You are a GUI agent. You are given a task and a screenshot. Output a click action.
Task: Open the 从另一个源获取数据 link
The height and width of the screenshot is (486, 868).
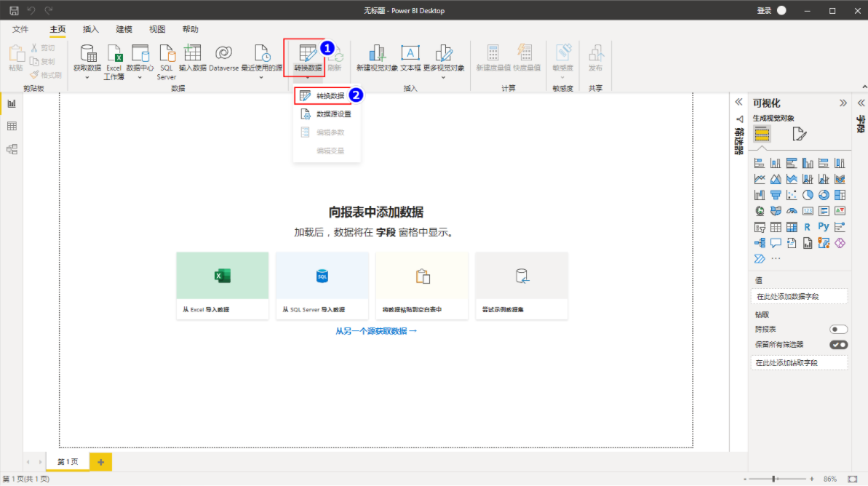tap(376, 331)
